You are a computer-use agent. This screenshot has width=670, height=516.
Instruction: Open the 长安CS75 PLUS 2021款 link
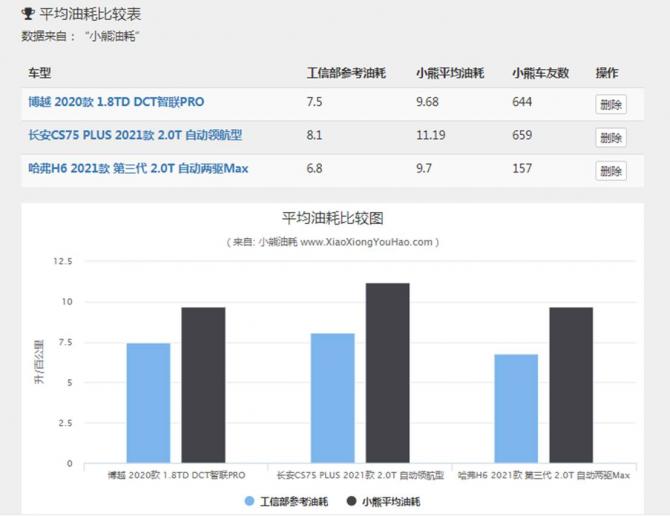click(x=135, y=135)
